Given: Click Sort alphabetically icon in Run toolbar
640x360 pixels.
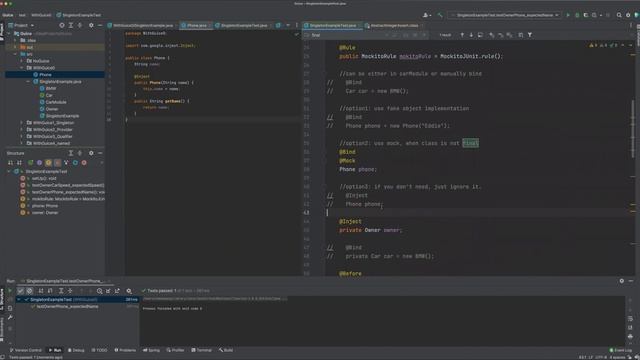Looking at the screenshot, I should coord(41,291).
